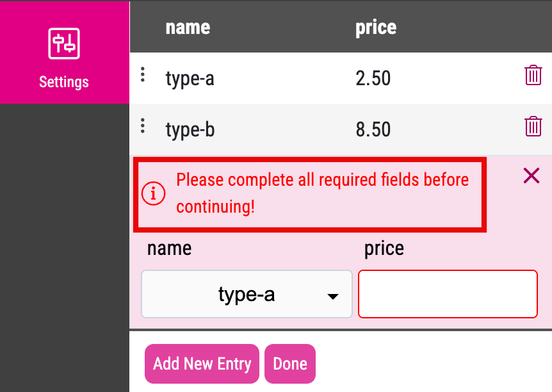Viewport: 552px width, 392px height.
Task: Click the Settings sliders icon in the sidebar
Action: 64,43
